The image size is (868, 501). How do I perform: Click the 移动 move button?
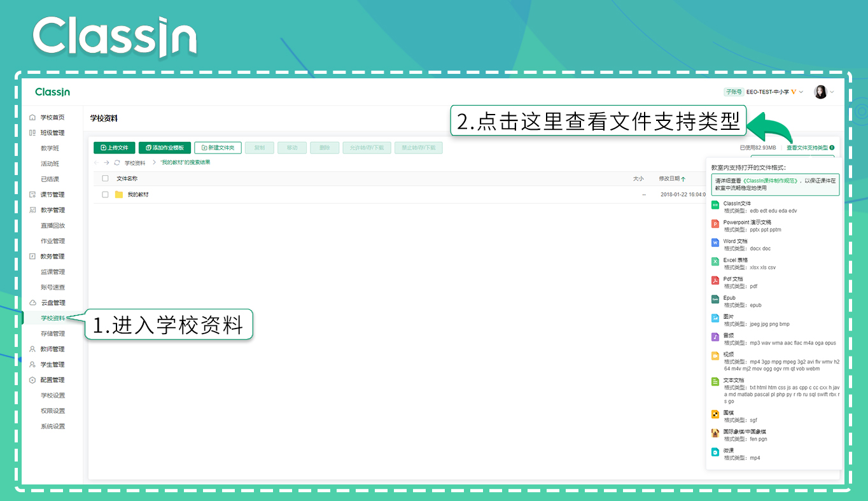(x=292, y=148)
